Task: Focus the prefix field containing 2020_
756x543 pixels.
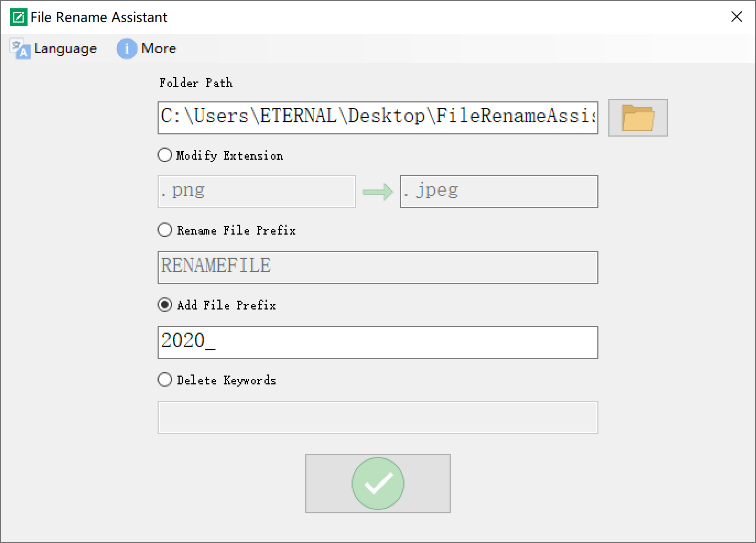Action: tap(377, 343)
